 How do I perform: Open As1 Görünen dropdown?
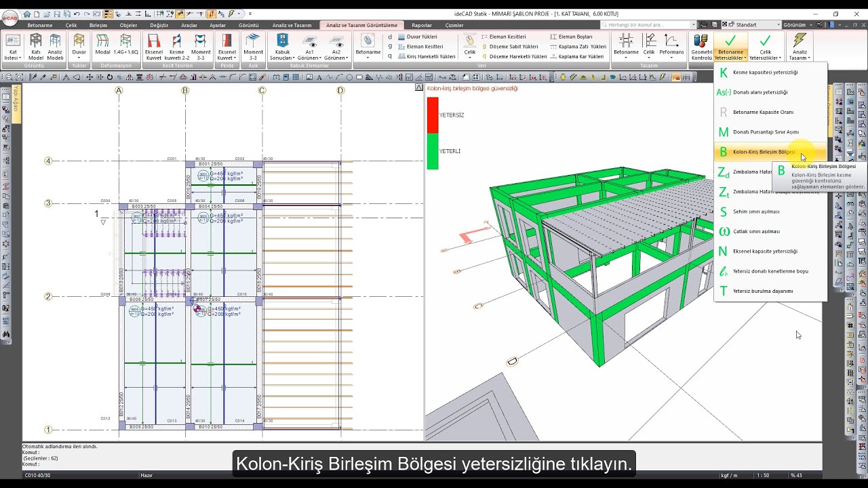(309, 47)
